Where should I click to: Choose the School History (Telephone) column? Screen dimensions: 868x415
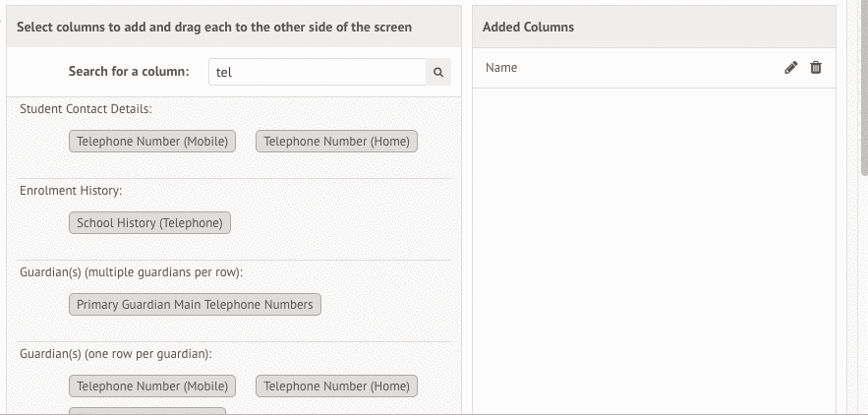click(149, 223)
